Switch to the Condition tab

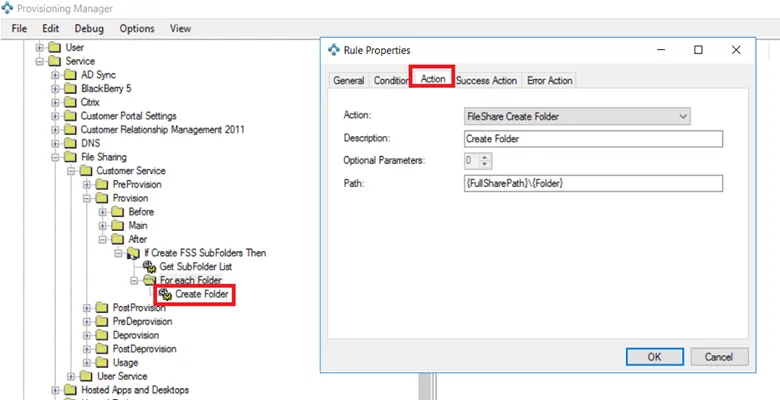tap(391, 80)
